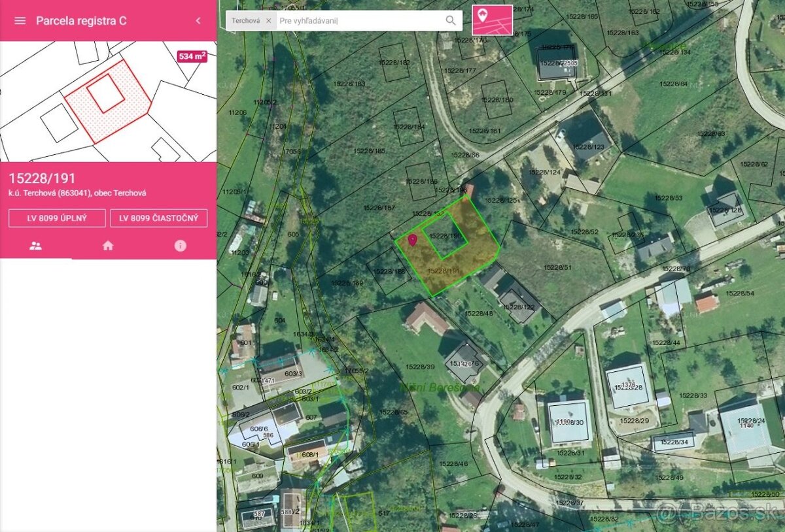Open LV 8099 ÚPLNÝ document

57,218
